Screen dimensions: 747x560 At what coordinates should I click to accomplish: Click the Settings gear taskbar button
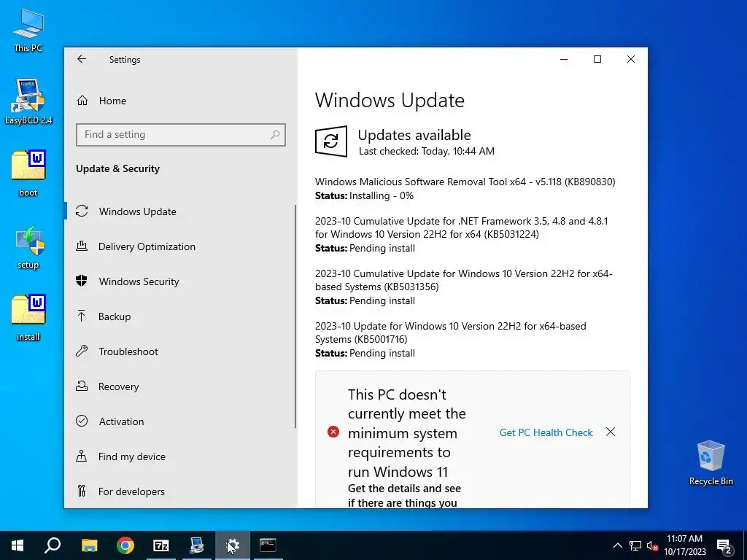coord(233,545)
